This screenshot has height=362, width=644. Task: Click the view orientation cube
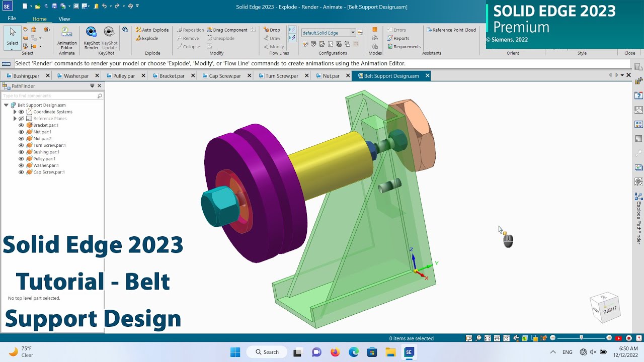point(604,307)
